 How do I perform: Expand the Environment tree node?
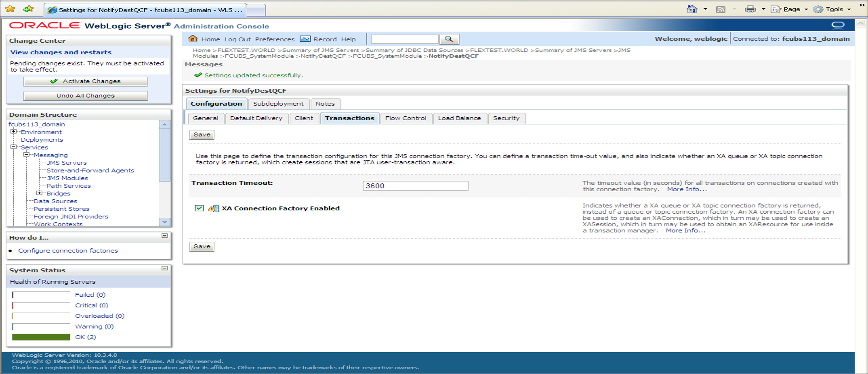[x=13, y=132]
